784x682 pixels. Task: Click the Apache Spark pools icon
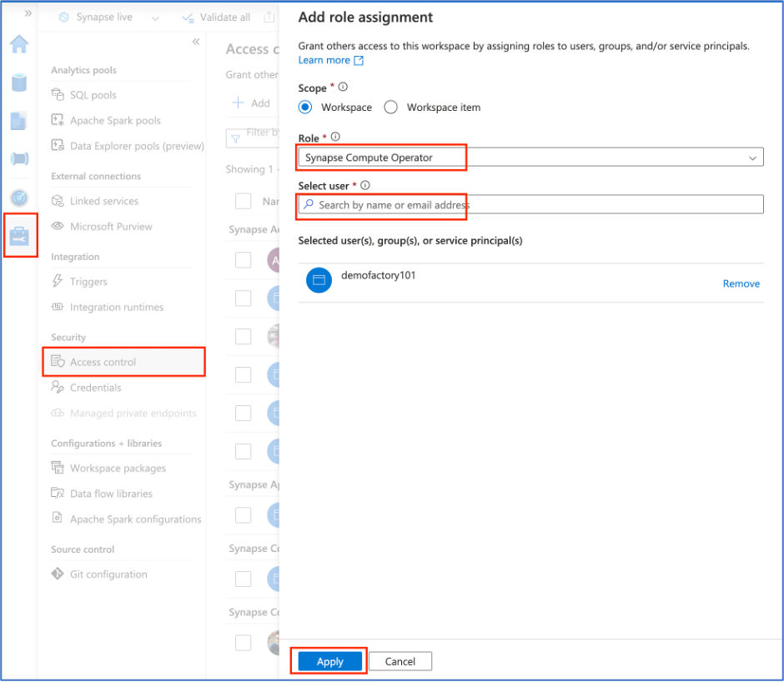click(58, 120)
